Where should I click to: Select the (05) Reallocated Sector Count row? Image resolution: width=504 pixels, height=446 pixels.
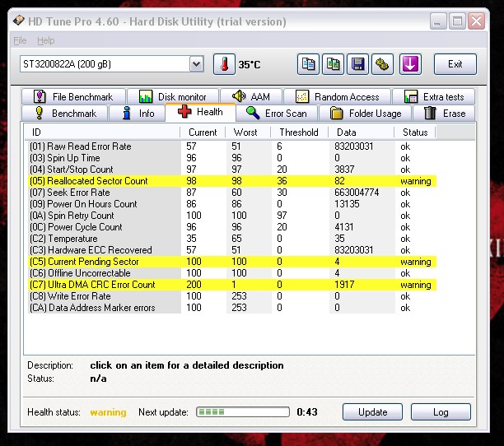click(232, 181)
